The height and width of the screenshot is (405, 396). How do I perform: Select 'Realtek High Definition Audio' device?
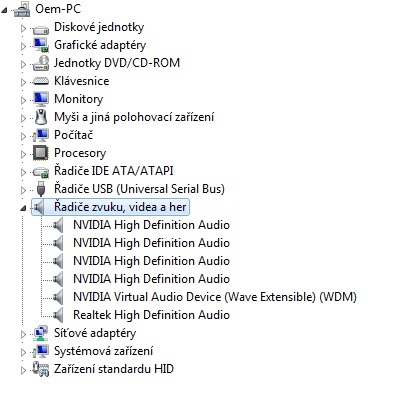151,315
